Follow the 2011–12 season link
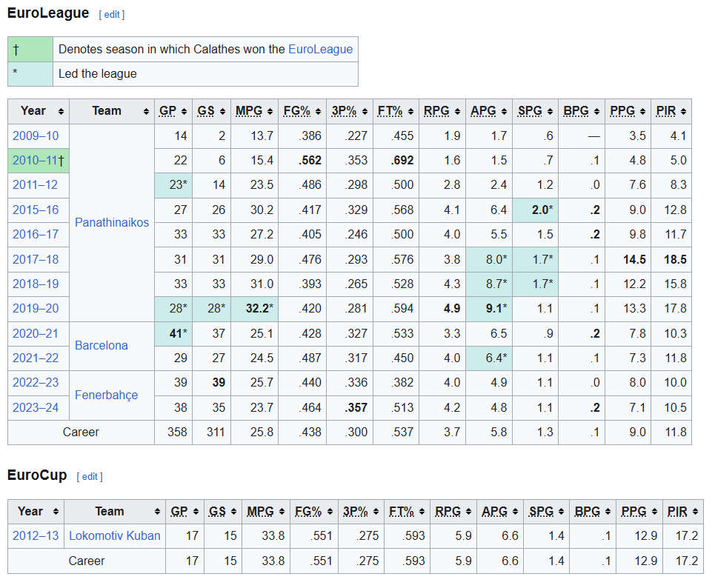 [35, 185]
